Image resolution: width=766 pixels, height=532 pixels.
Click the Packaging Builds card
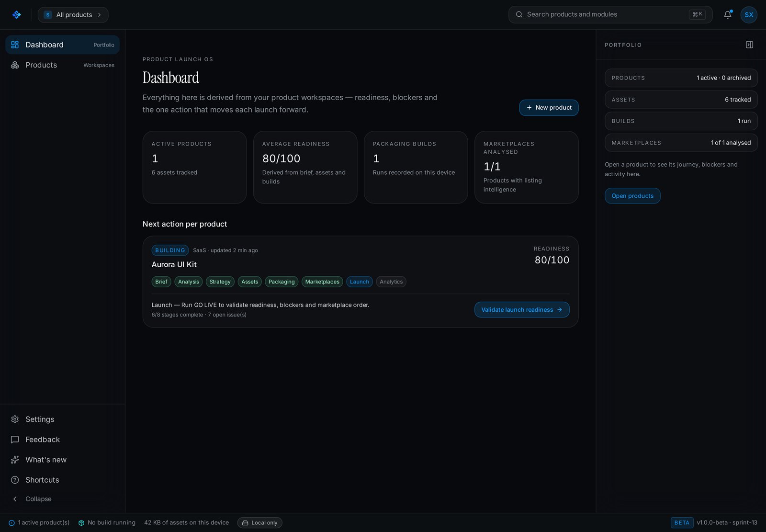coord(416,167)
